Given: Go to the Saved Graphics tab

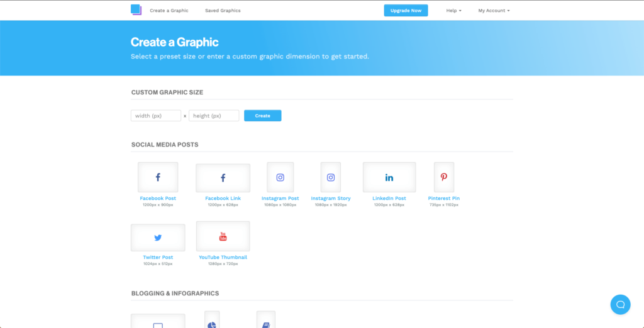Looking at the screenshot, I should [223, 11].
